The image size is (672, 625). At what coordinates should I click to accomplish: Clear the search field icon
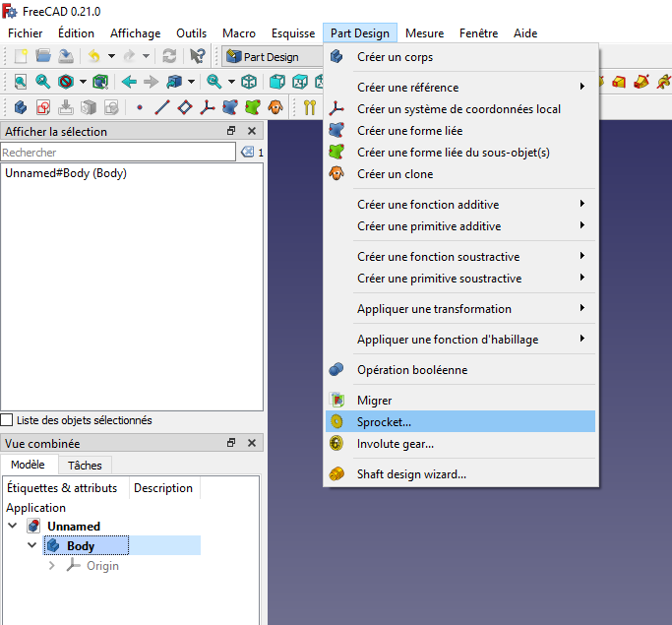coord(247,152)
